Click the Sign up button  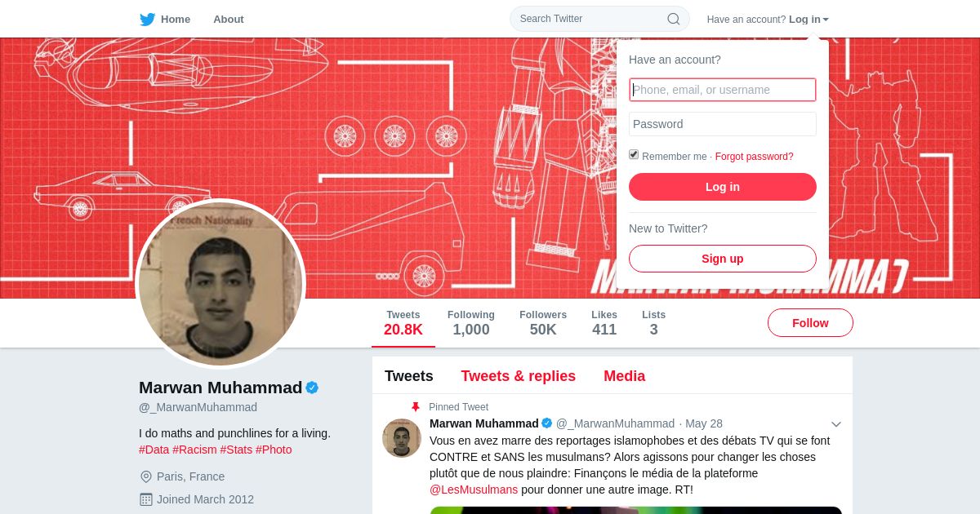(x=723, y=259)
